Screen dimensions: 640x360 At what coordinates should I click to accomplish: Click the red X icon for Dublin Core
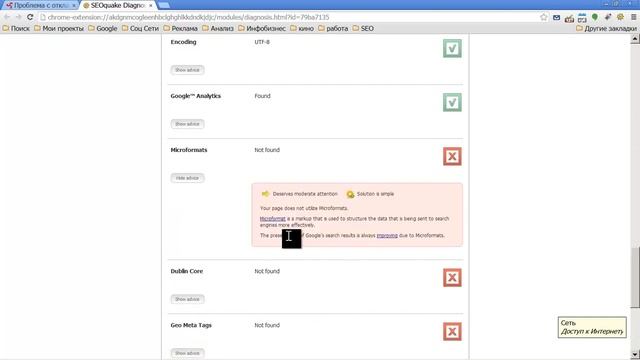tap(452, 278)
